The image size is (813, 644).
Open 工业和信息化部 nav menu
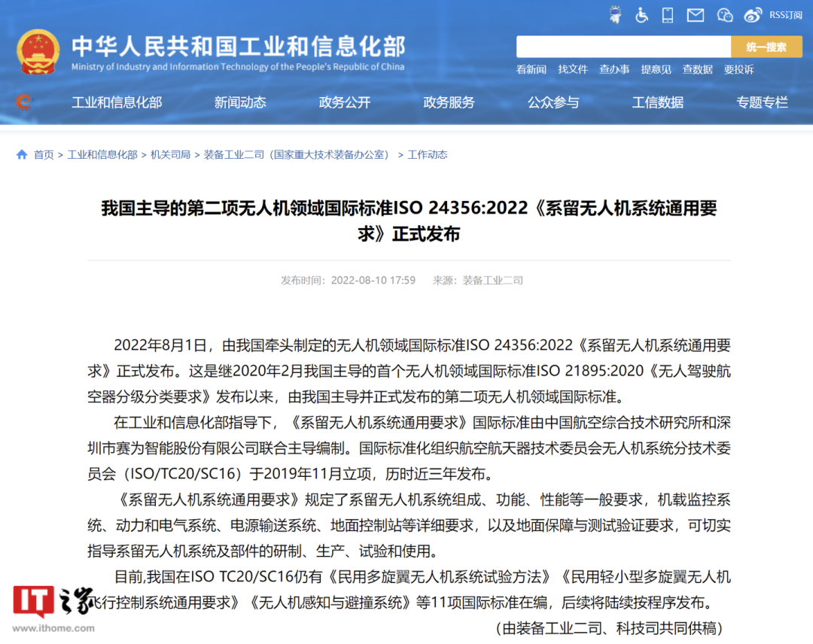[117, 102]
